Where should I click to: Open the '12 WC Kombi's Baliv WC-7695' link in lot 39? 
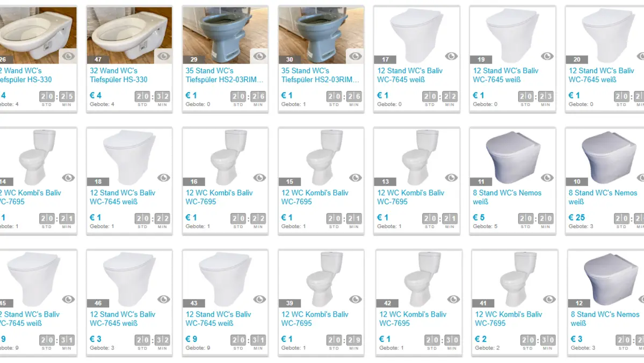point(315,318)
